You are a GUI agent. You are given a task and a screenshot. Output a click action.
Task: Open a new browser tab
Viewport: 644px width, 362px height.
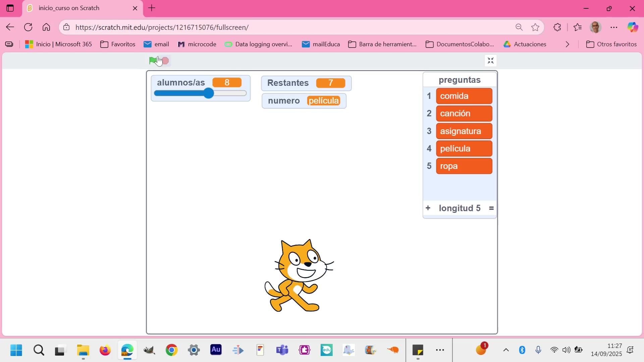tap(152, 8)
